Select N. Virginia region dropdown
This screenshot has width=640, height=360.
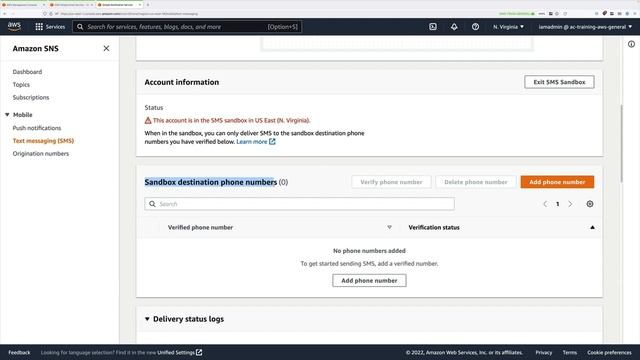pos(508,27)
